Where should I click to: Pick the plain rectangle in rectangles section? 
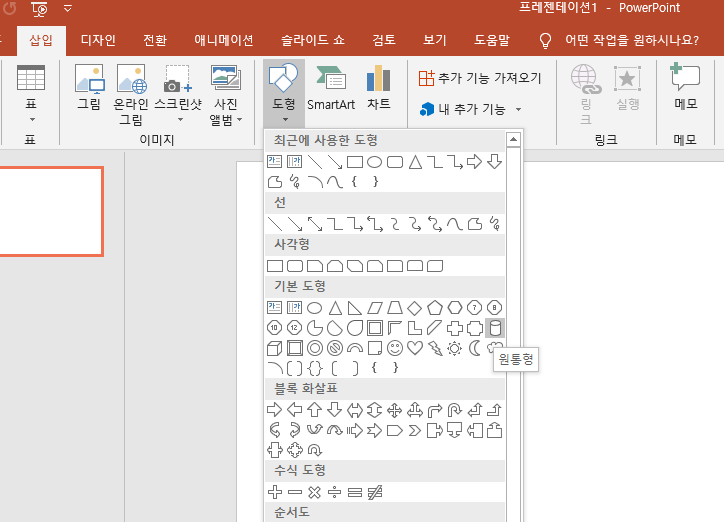point(275,266)
